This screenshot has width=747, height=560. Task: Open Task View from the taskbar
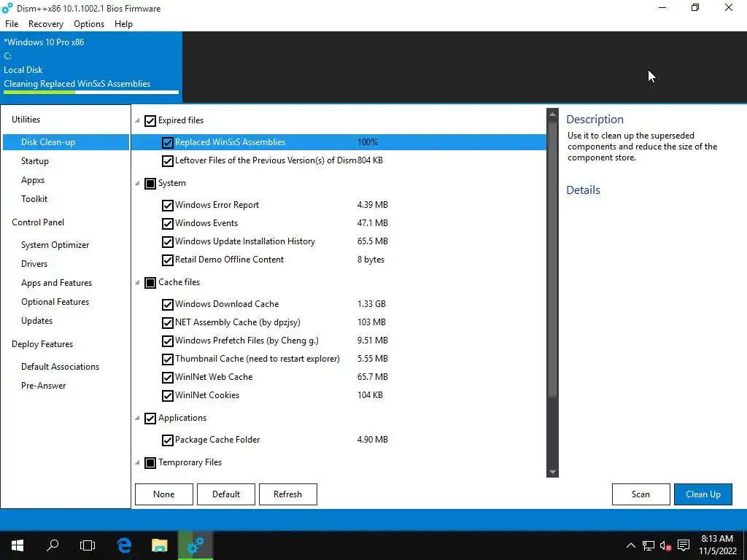(88, 545)
